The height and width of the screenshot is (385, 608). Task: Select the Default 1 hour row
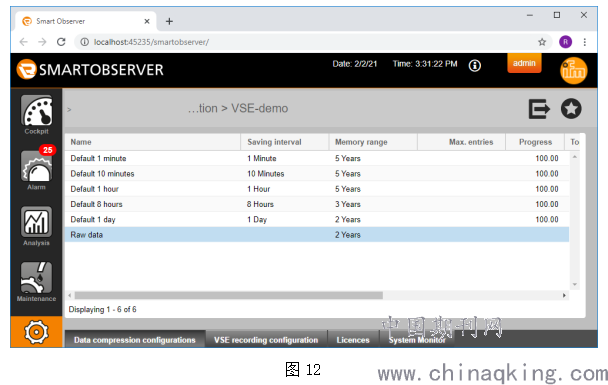(x=317, y=189)
